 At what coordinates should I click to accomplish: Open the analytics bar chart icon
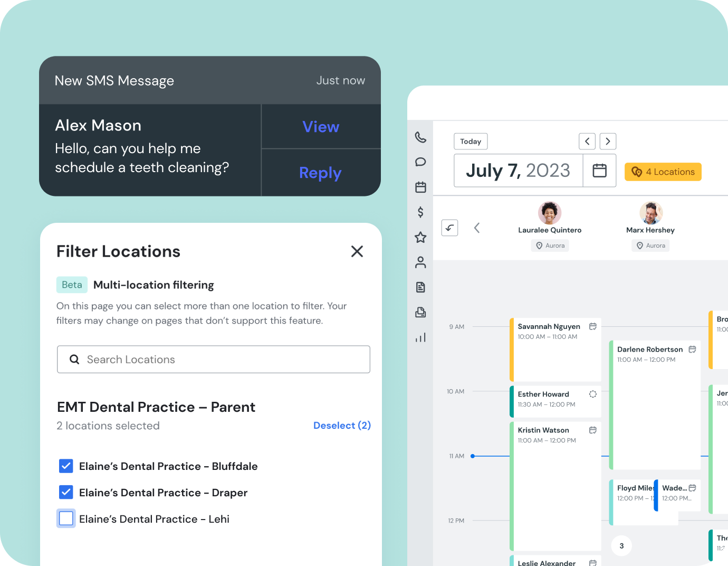[420, 337]
